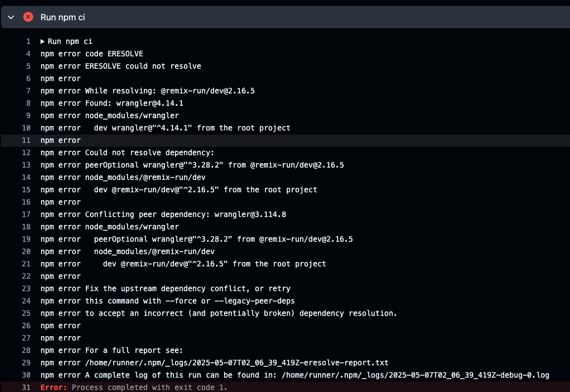The height and width of the screenshot is (392, 570).
Task: Select line number 25 in the gutter
Action: coord(27,313)
